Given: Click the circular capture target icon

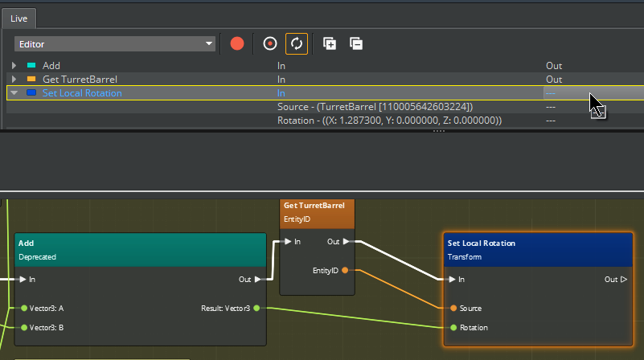Looking at the screenshot, I should click(x=270, y=43).
